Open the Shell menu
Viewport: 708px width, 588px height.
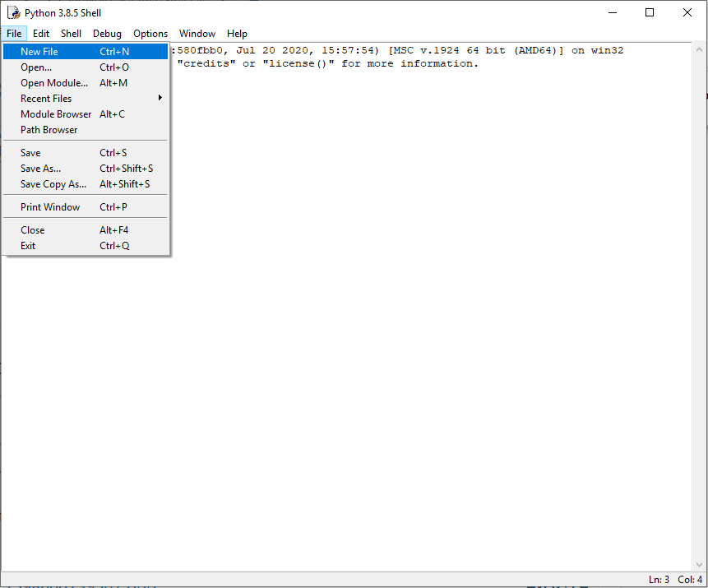(x=71, y=34)
